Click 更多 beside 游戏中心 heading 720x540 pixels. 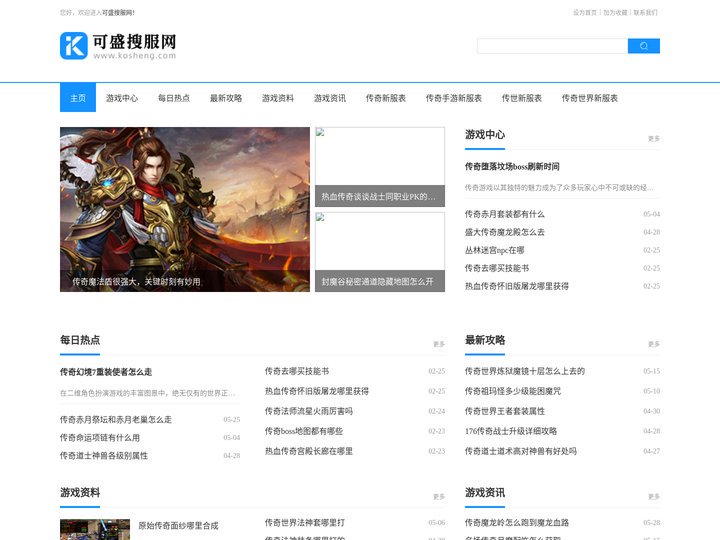click(x=653, y=139)
